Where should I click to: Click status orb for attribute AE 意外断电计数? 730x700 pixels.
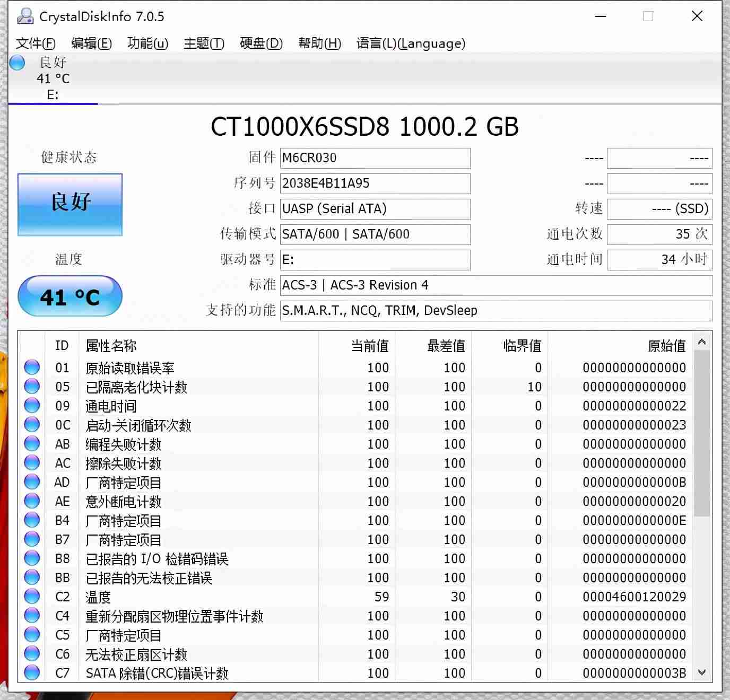pos(32,501)
